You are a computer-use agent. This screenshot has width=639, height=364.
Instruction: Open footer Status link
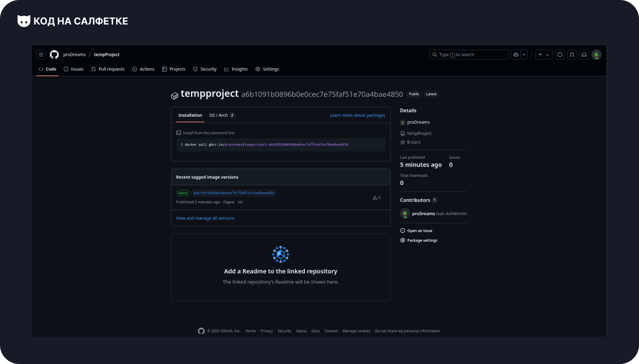(x=301, y=331)
